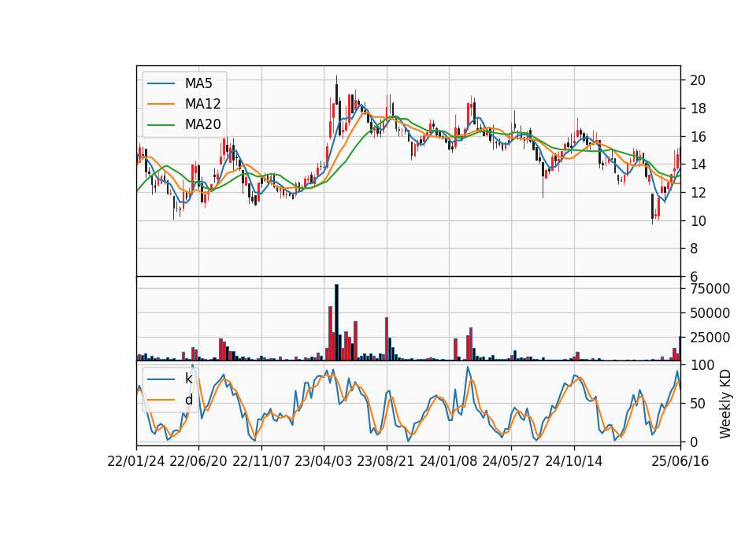This screenshot has width=756, height=543.
Task: Click the MA5 legend label
Action: coord(198,83)
